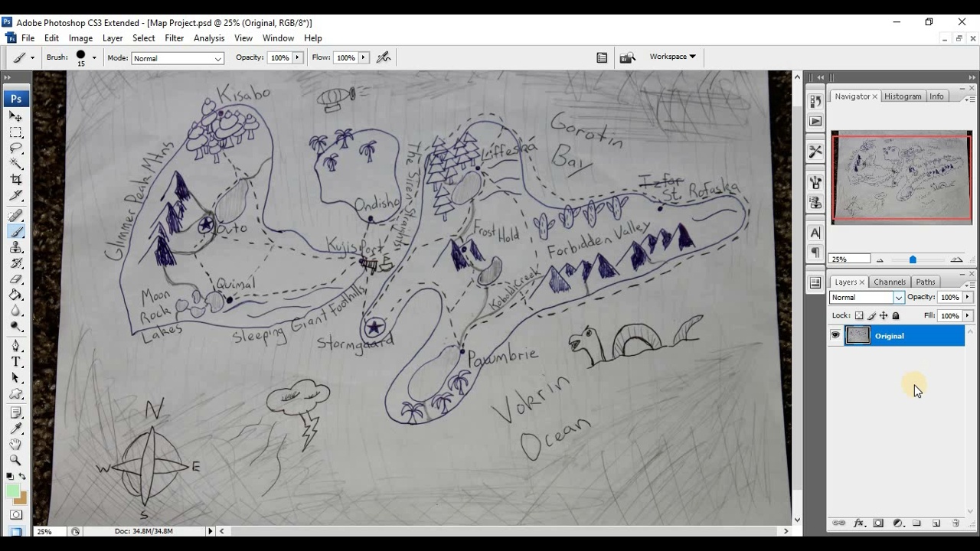This screenshot has height=551, width=980.
Task: Select the Clone Stamp tool
Action: (x=16, y=246)
